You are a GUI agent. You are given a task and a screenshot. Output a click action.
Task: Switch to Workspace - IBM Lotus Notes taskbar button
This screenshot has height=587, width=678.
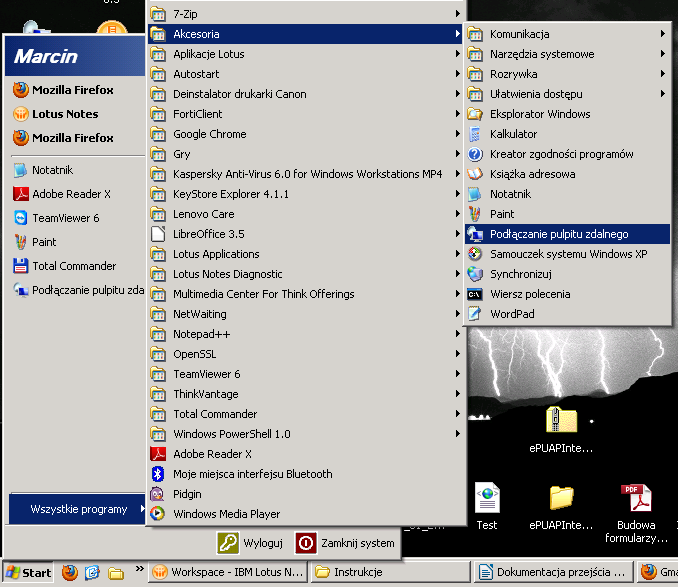[229, 572]
